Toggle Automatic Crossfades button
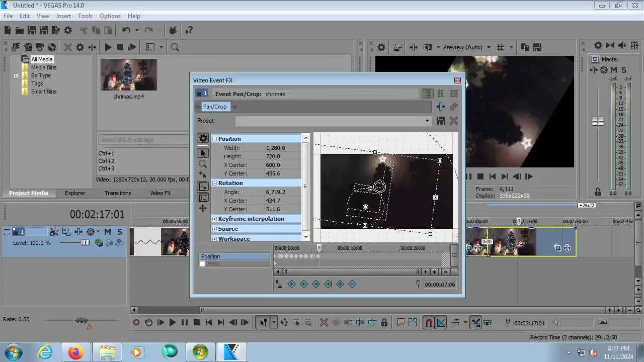This screenshot has height=362, width=644. pos(441,323)
